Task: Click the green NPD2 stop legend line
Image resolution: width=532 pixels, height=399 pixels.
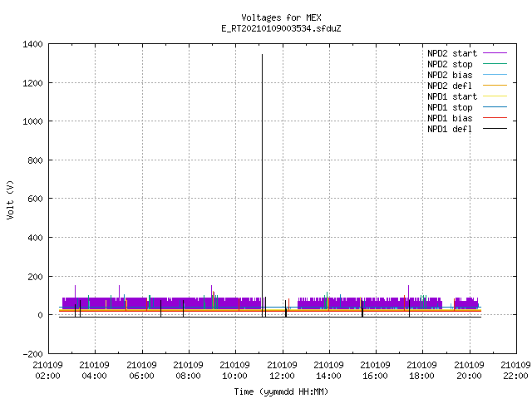Action: (x=495, y=64)
